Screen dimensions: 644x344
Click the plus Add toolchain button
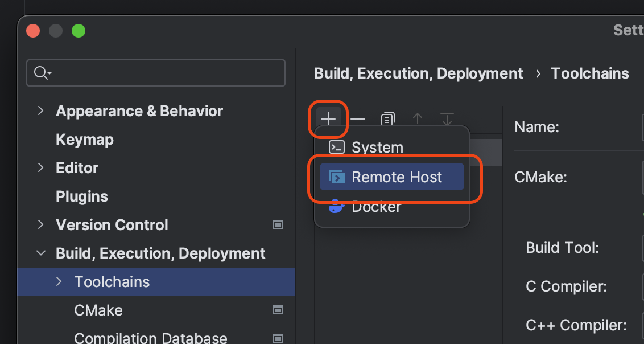point(328,119)
